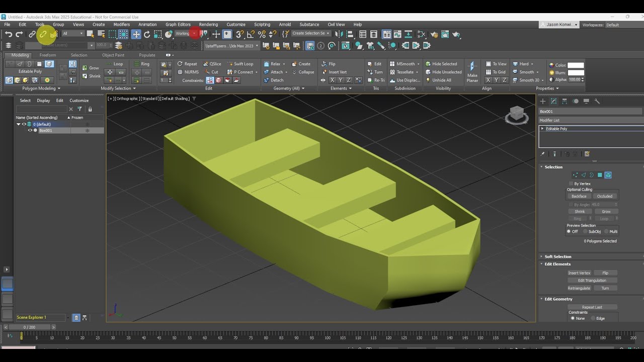This screenshot has height=362, width=644.
Task: Toggle Use Displacement option in Subdivision
Action: coord(405,80)
